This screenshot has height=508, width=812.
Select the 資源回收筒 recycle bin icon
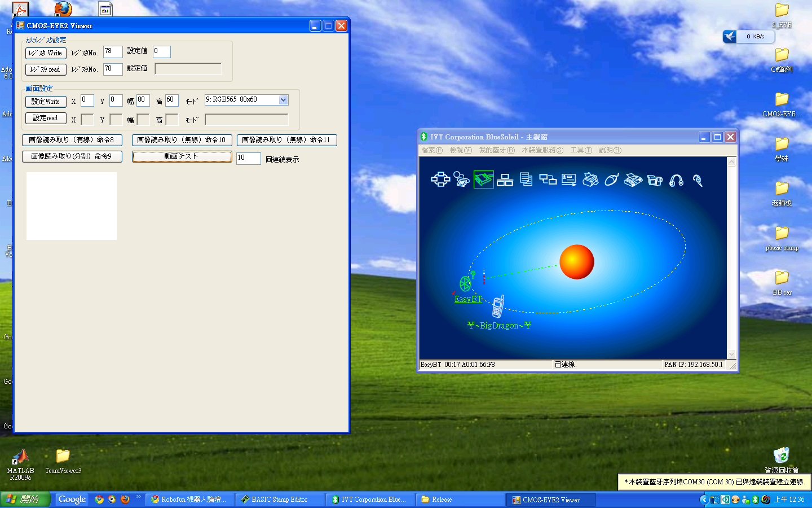782,460
